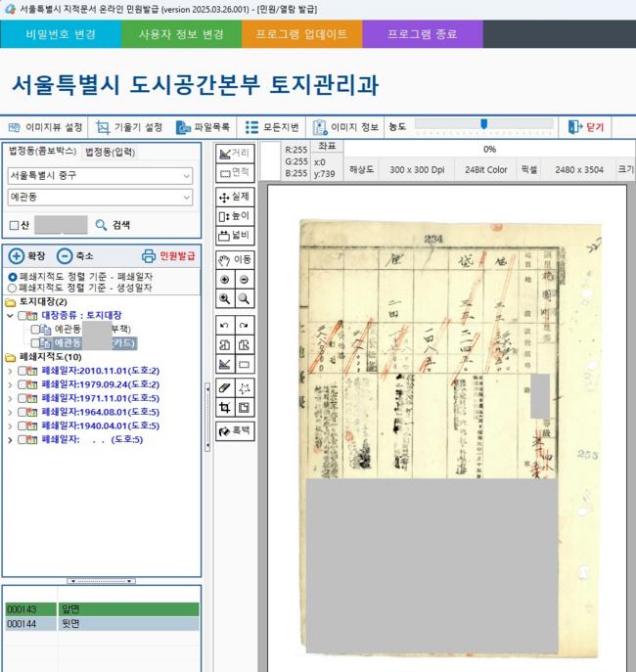Check the 폐쇄일자:2010.11.01 checkbox
636x672 pixels.
[x=23, y=371]
